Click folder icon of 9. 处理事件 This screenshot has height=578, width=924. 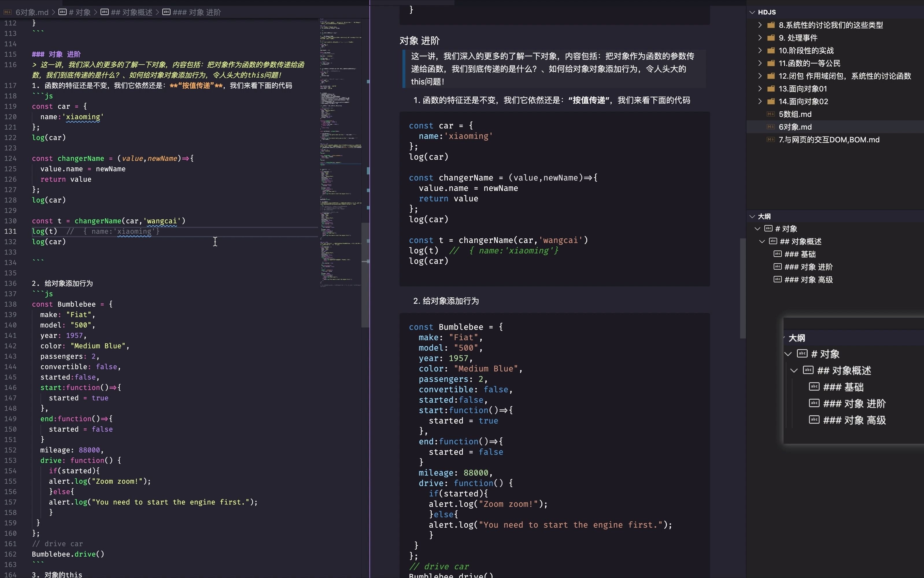point(771,38)
